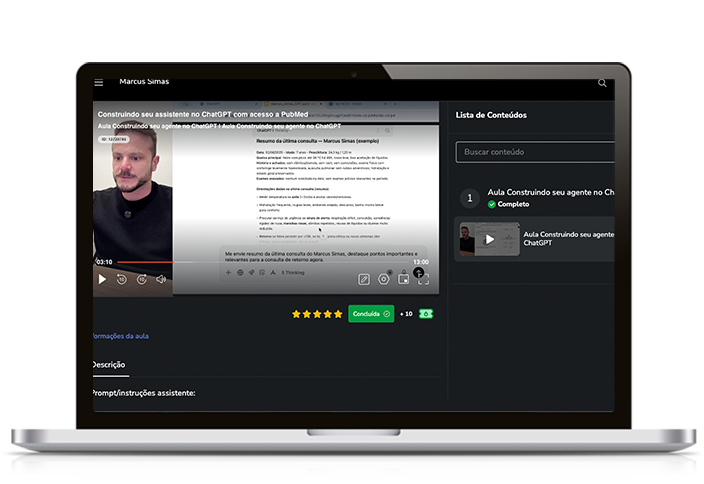This screenshot has width=704, height=484.
Task: Open the Informações da aula link
Action: (x=120, y=336)
